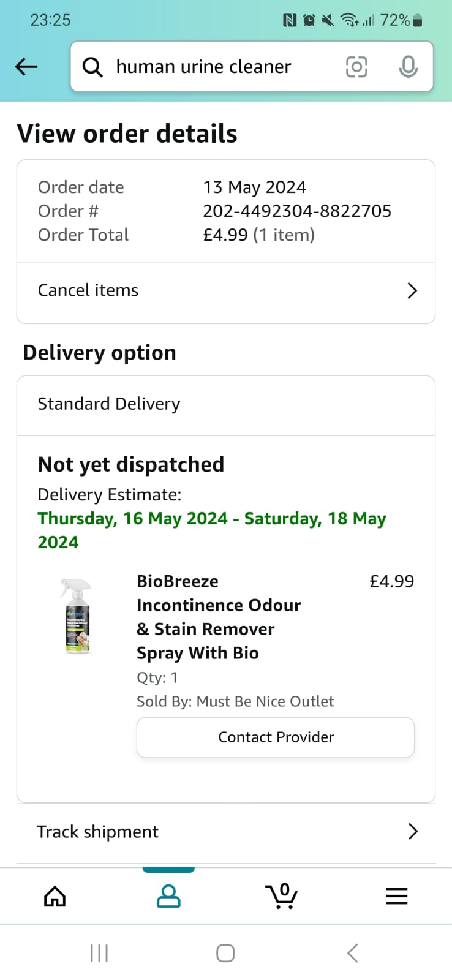Viewport: 452px width, 980px height.
Task: Tap the Android system back button
Action: tap(352, 953)
